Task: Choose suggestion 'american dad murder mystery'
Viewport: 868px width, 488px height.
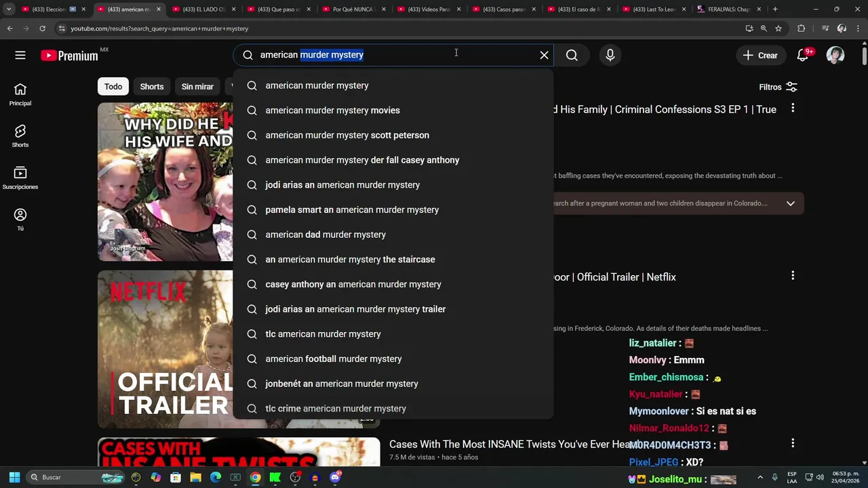Action: (x=393, y=235)
